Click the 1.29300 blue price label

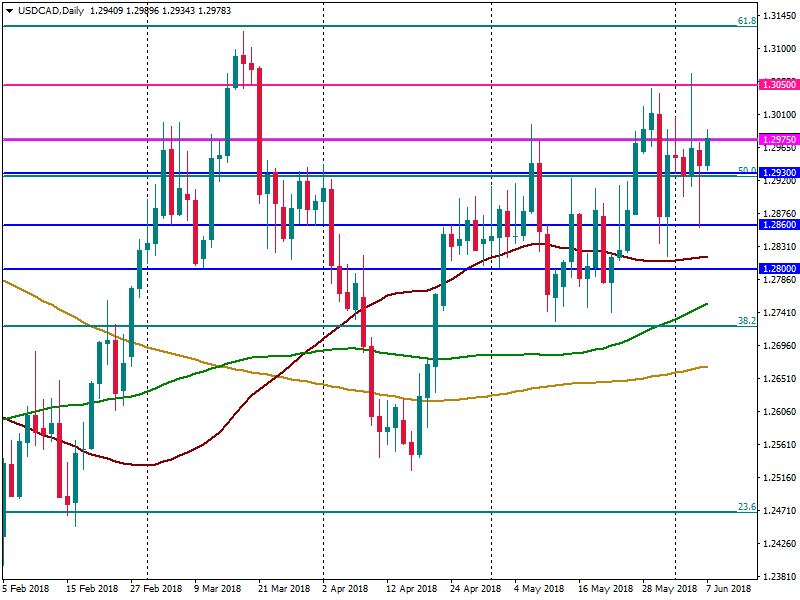coord(778,173)
